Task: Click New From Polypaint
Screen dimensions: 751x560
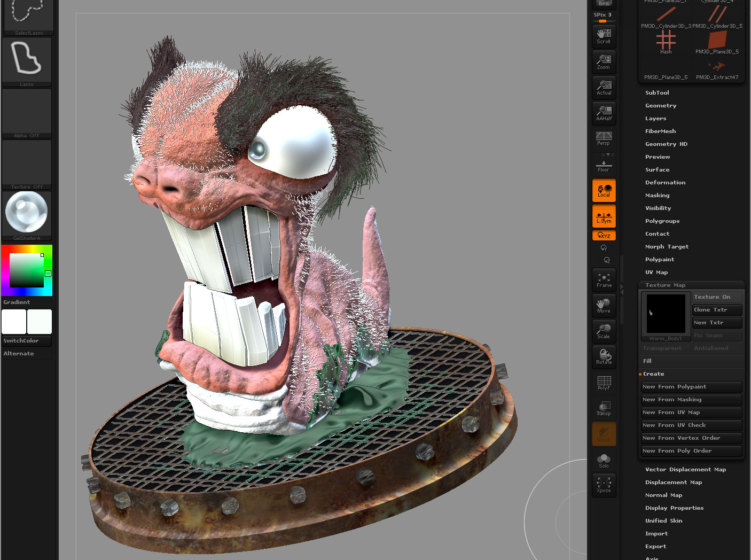Action: click(x=691, y=386)
